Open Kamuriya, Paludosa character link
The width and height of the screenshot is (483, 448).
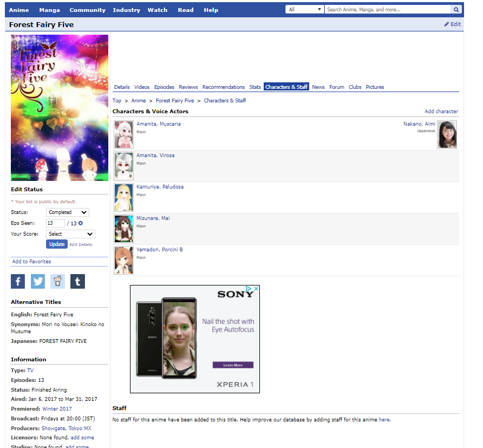click(160, 187)
